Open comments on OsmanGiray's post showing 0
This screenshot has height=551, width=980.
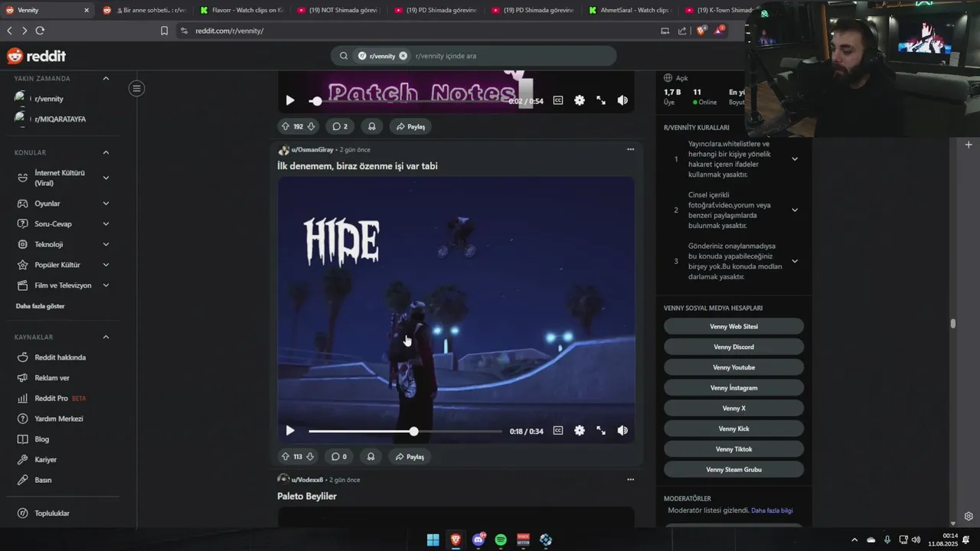click(339, 457)
